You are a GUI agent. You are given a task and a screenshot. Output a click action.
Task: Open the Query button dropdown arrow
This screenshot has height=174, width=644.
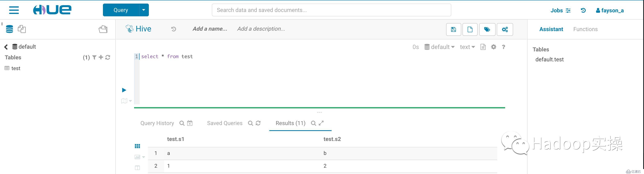pyautogui.click(x=143, y=10)
